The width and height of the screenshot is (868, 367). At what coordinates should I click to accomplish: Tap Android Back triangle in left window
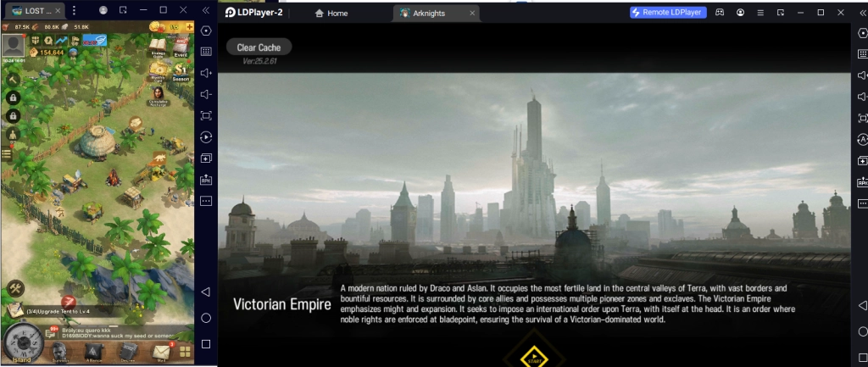205,292
